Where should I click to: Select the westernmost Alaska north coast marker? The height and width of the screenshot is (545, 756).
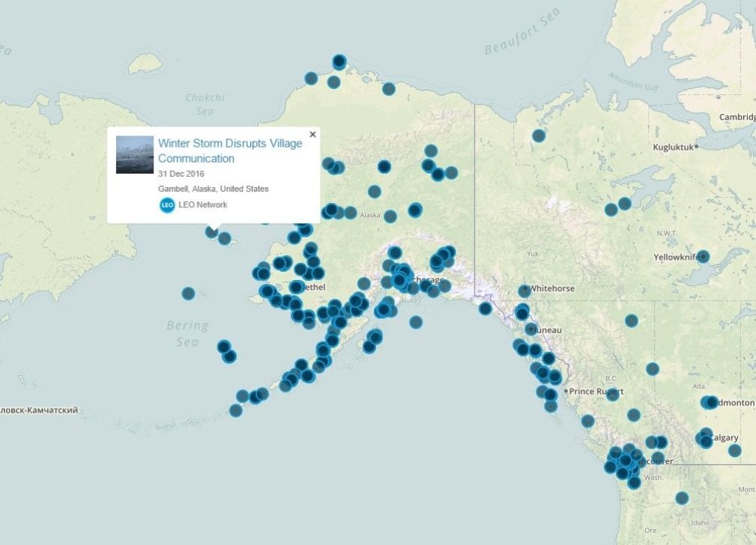tap(311, 78)
